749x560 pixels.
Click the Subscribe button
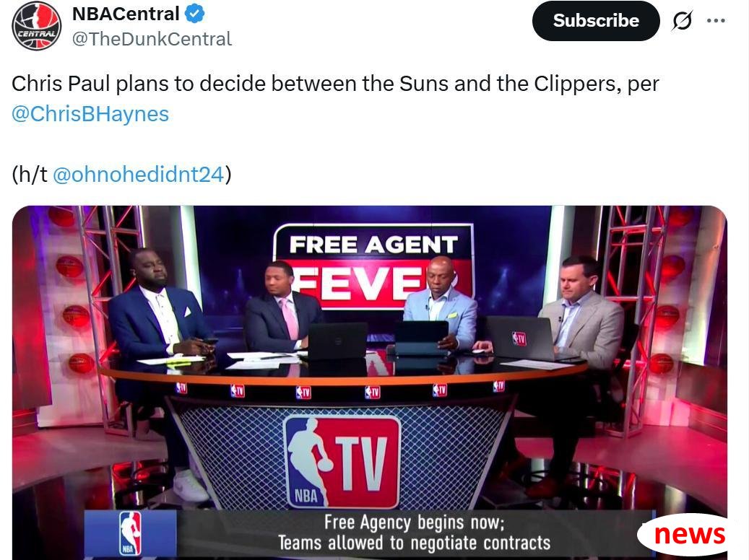[x=596, y=20]
